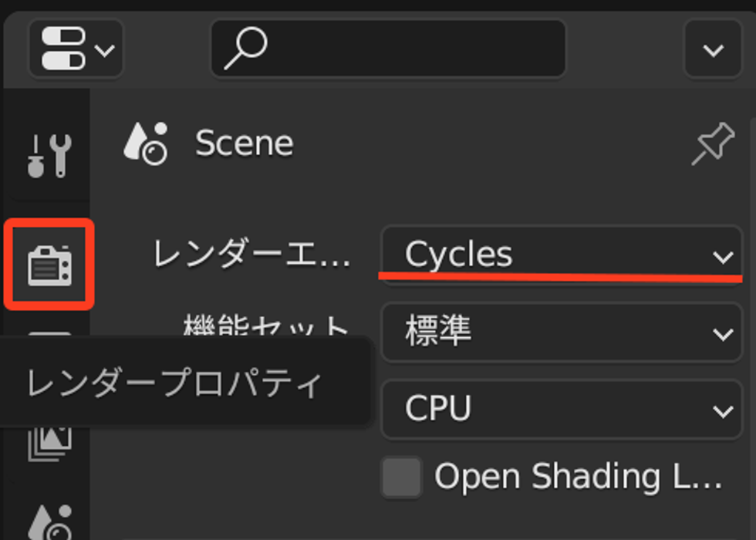Click the レンダーエ... render engine label
The height and width of the screenshot is (540, 756).
click(x=251, y=254)
